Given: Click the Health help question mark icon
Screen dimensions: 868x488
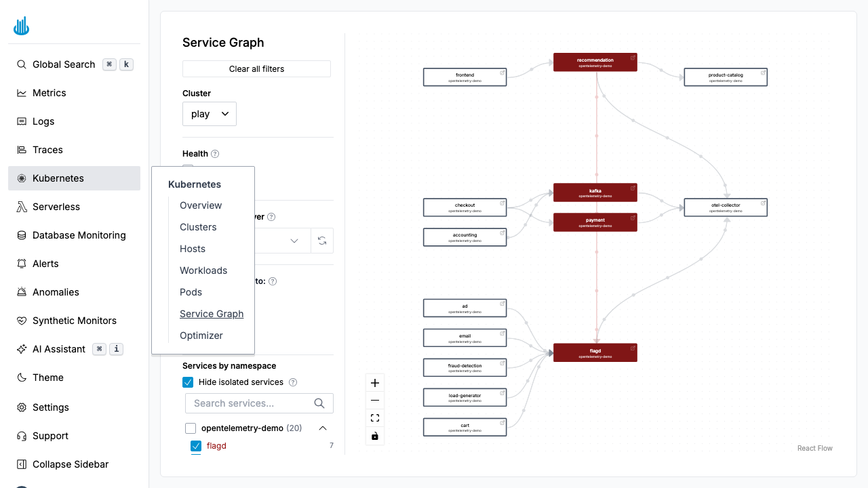Looking at the screenshot, I should coord(216,154).
